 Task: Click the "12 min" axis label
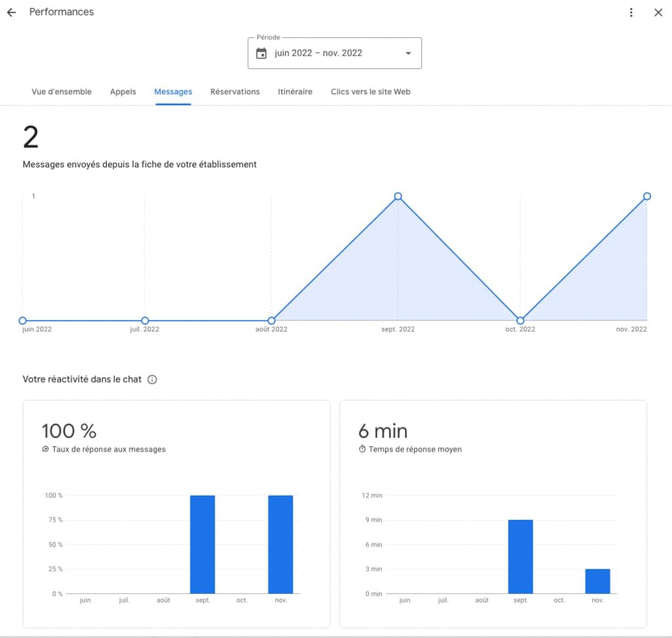tap(371, 496)
